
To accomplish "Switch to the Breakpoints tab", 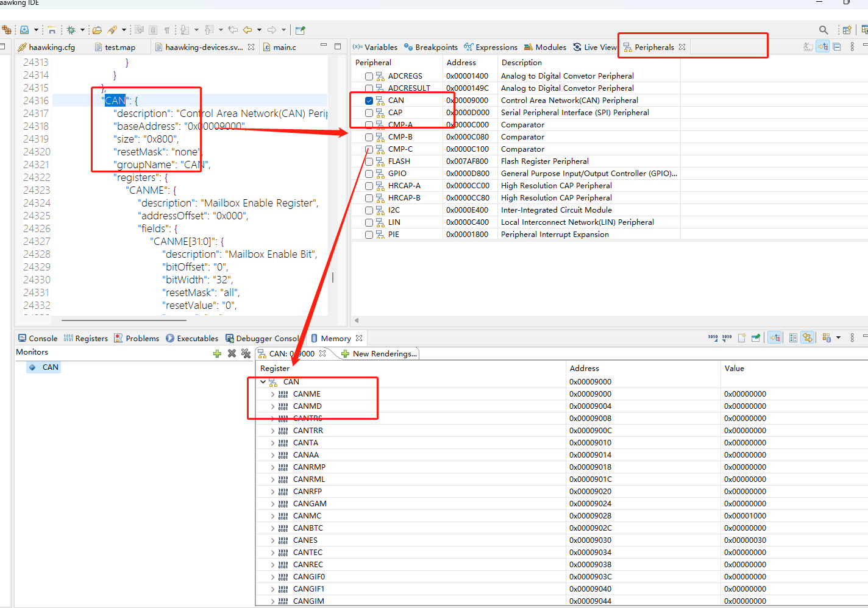I will (x=431, y=47).
